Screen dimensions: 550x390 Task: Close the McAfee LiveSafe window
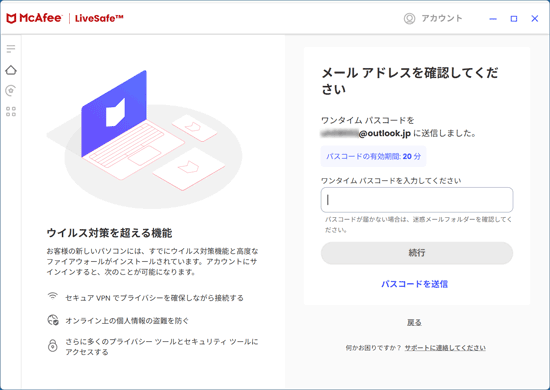tap(535, 19)
